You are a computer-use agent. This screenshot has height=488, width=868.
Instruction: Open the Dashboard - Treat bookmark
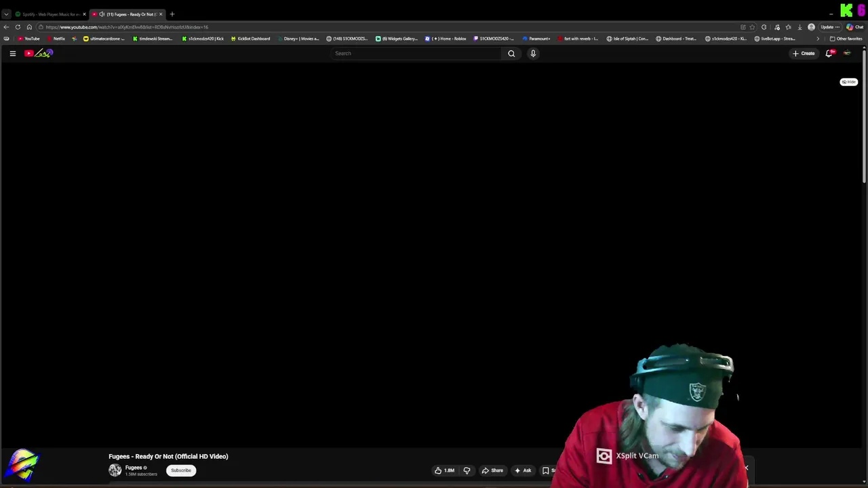[676, 39]
